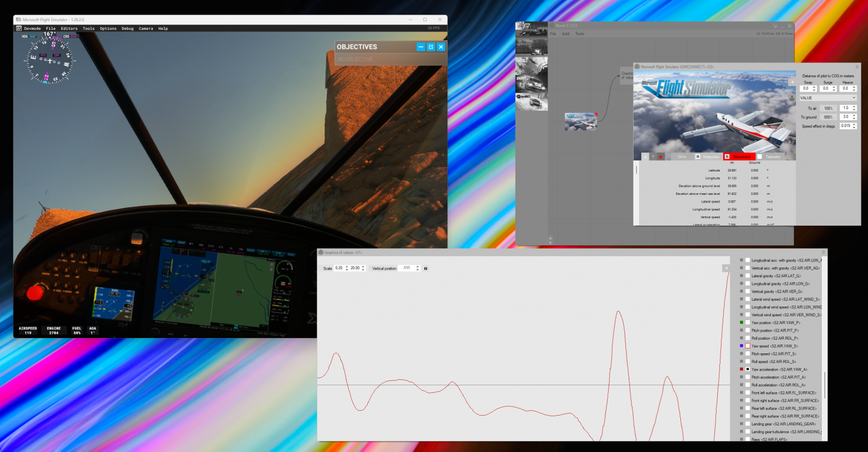This screenshot has width=868, height=452.
Task: Click the 54 hz rate button
Action: (x=682, y=157)
